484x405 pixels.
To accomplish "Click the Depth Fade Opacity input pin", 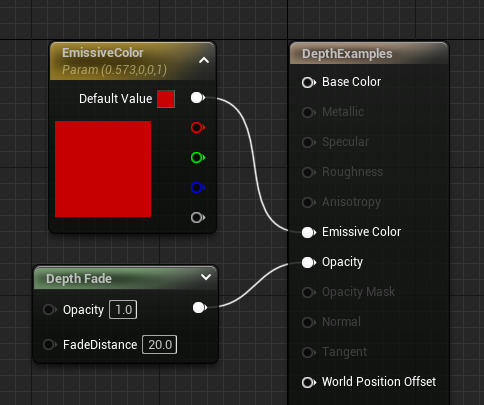I will (50, 310).
